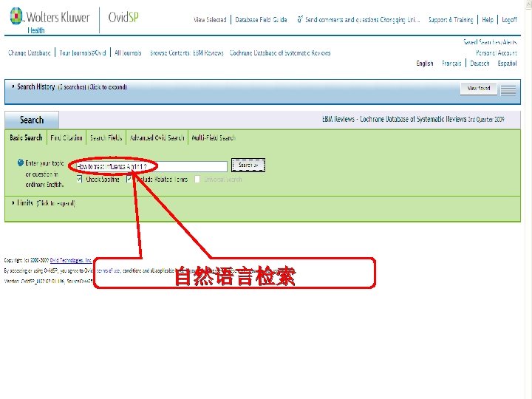This screenshot has height=399, width=532.
Task: Open the Database Field Guide link
Action: [x=261, y=20]
